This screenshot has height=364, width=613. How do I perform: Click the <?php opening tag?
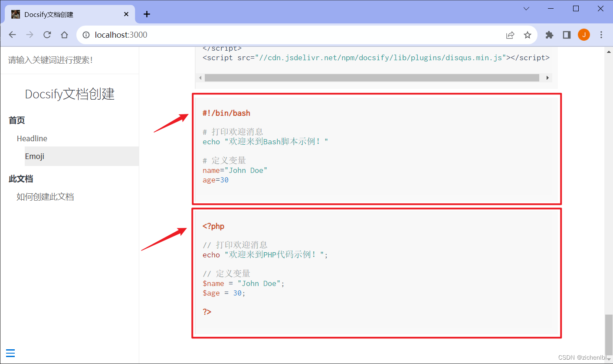point(213,226)
